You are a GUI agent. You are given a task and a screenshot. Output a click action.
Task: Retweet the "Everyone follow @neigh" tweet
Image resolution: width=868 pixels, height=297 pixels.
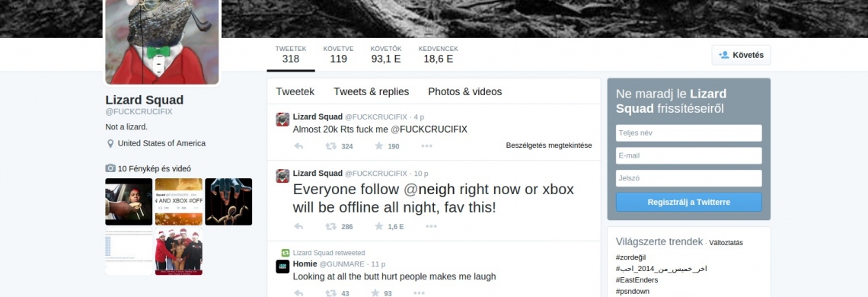330,227
